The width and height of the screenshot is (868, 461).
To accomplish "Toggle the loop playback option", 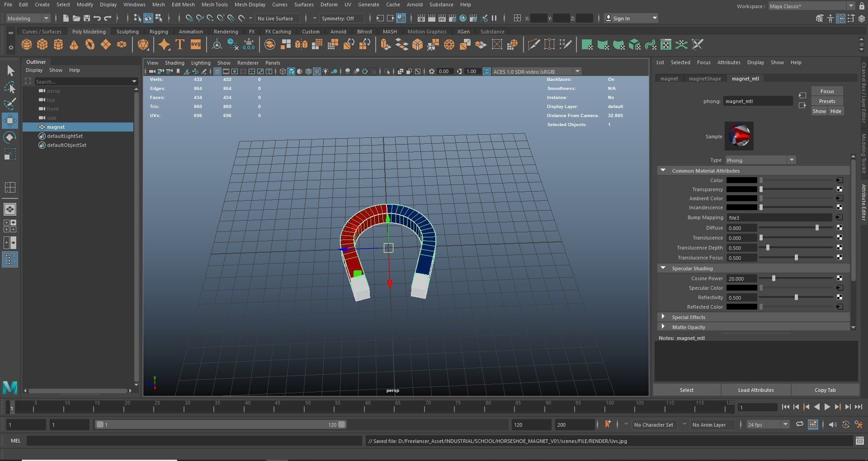I will click(x=799, y=424).
